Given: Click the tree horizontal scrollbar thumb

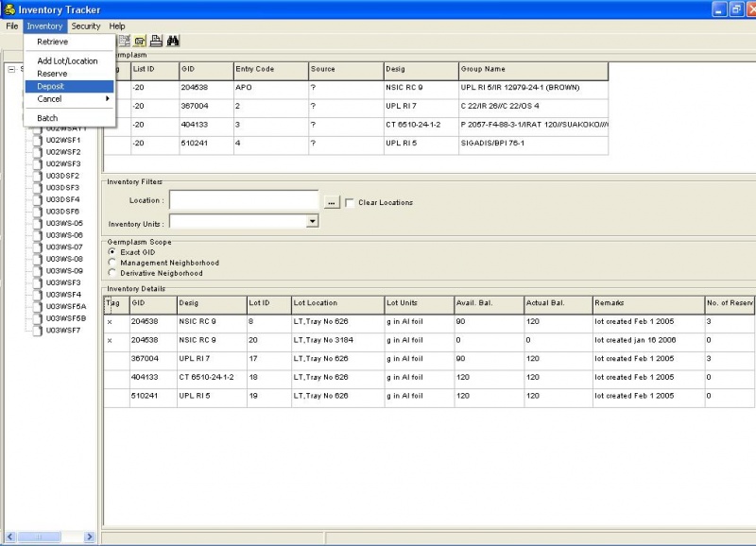Looking at the screenshot, I should tap(39, 537).
